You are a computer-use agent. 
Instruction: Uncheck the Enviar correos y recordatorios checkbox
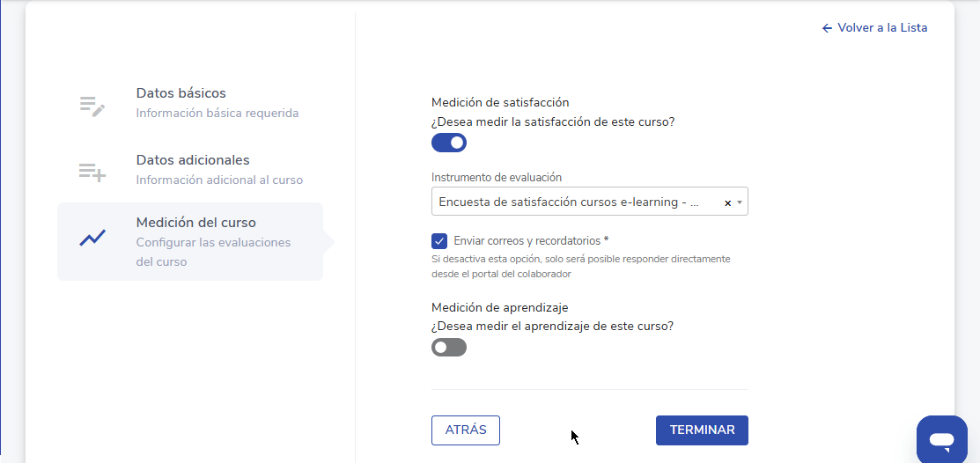(x=439, y=241)
